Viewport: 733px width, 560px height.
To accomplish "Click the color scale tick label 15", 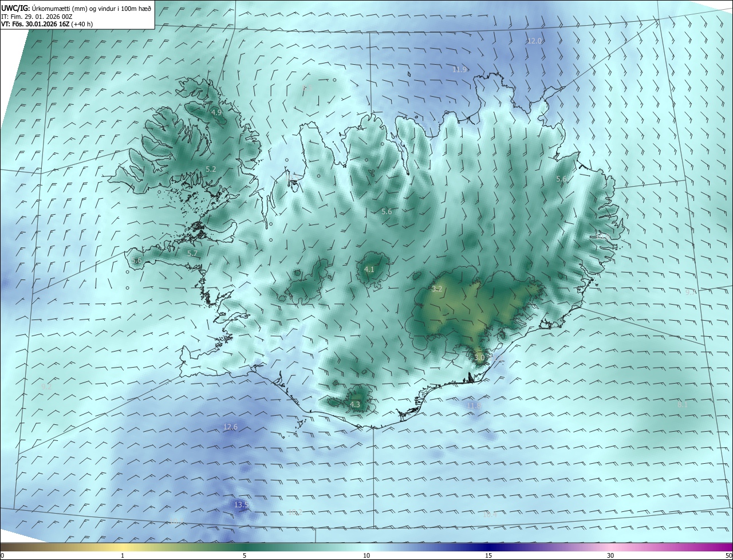I will [x=488, y=555].
